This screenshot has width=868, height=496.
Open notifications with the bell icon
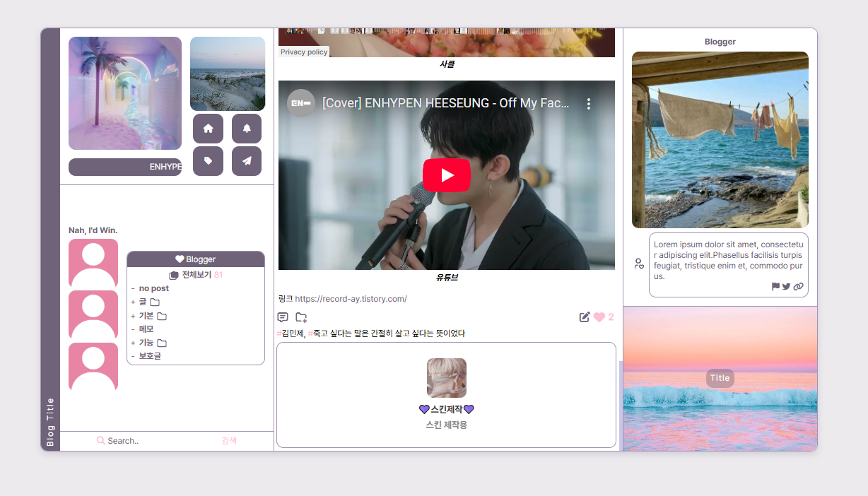point(247,129)
